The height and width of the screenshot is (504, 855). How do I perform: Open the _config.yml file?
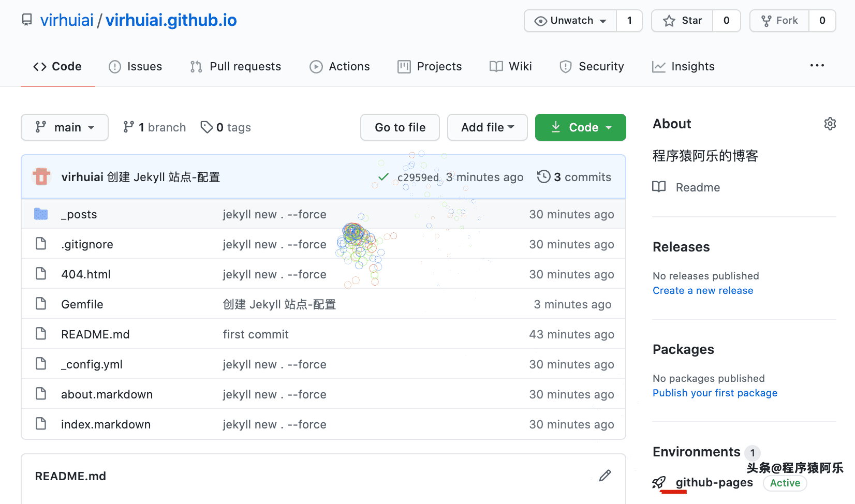coord(92,364)
